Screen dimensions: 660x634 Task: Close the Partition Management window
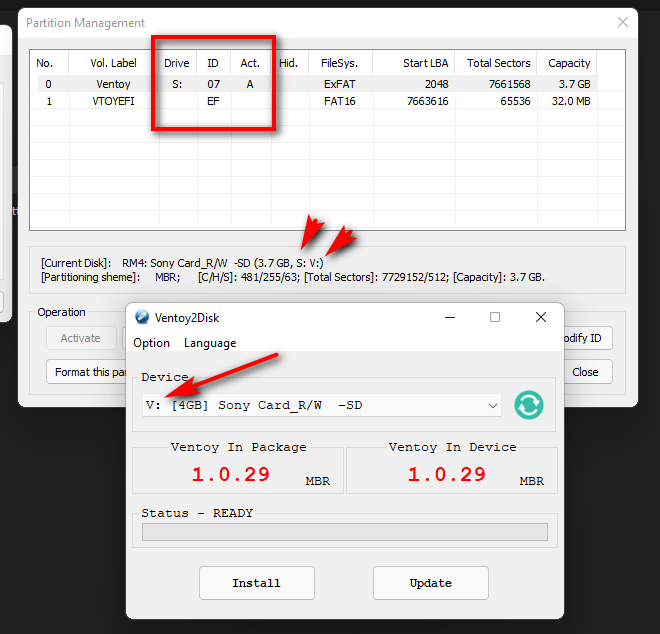(623, 22)
